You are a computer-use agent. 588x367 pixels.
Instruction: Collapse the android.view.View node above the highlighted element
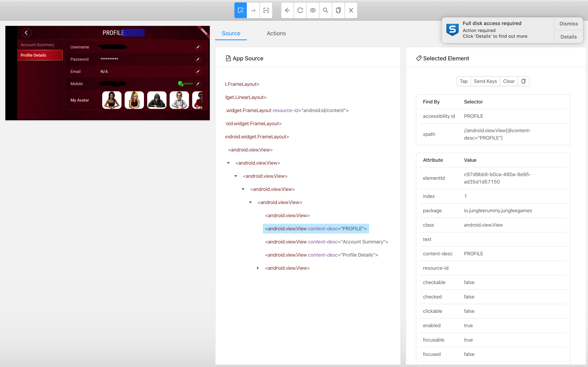click(x=250, y=202)
